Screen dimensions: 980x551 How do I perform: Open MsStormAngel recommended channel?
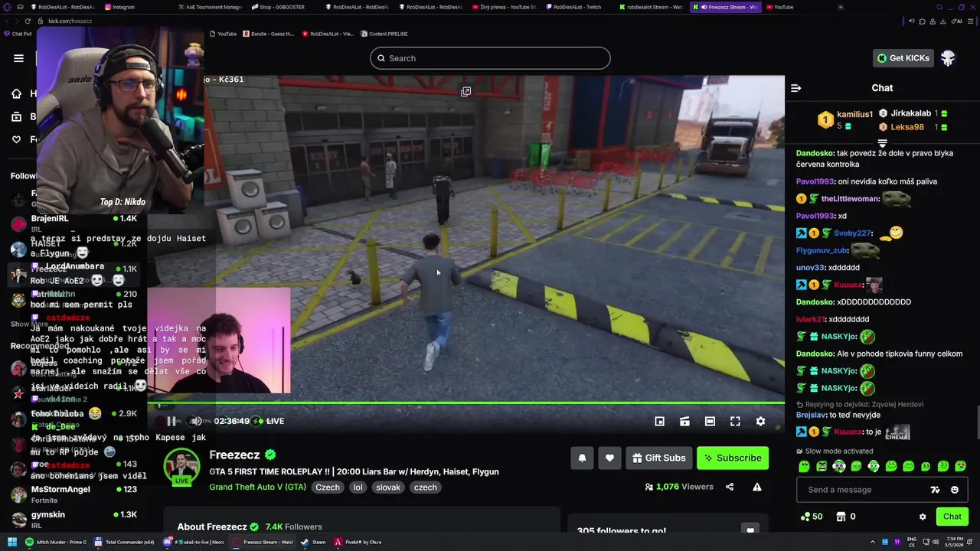pos(75,494)
